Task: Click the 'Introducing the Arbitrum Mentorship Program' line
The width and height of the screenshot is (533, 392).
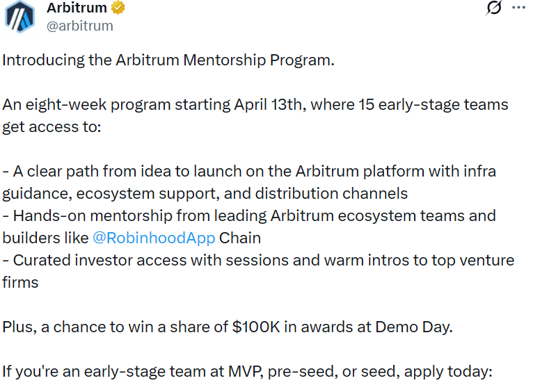Action: [168, 60]
